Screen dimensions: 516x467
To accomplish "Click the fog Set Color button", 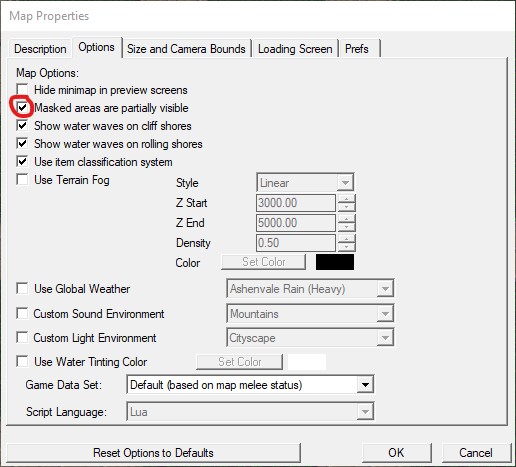I will pyautogui.click(x=264, y=262).
